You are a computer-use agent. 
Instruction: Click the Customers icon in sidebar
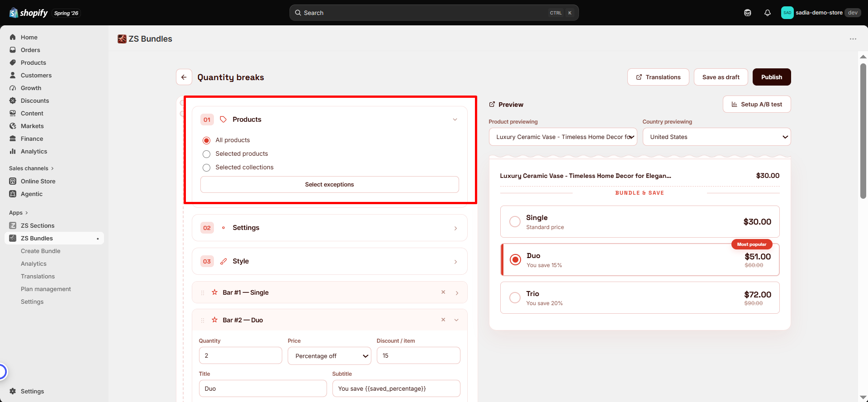tap(13, 75)
